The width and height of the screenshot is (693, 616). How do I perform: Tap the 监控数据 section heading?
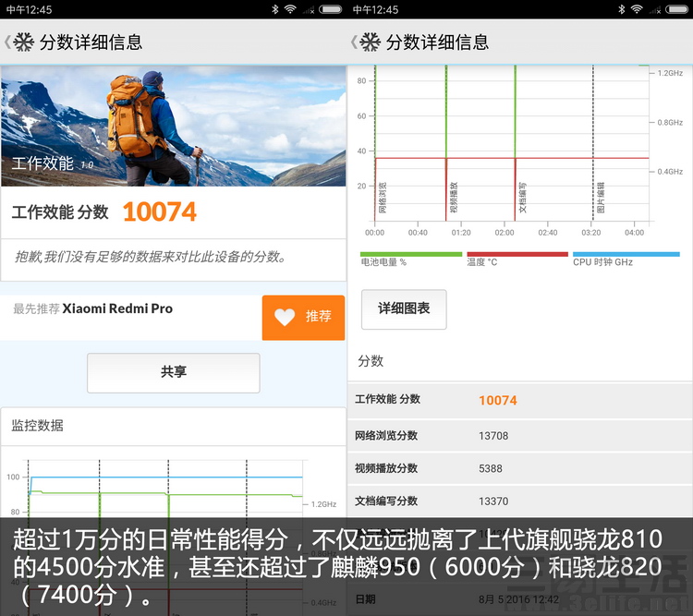click(x=38, y=426)
